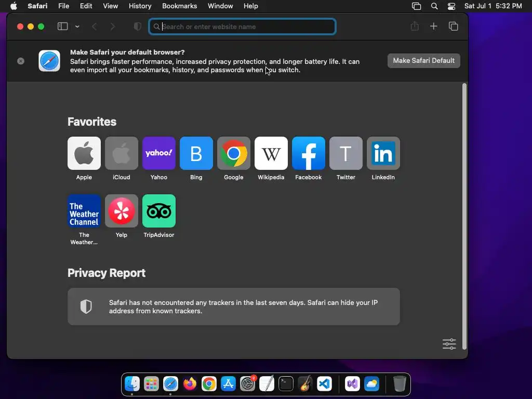Open the Apple menu
Image resolution: width=532 pixels, height=399 pixels.
pyautogui.click(x=14, y=6)
